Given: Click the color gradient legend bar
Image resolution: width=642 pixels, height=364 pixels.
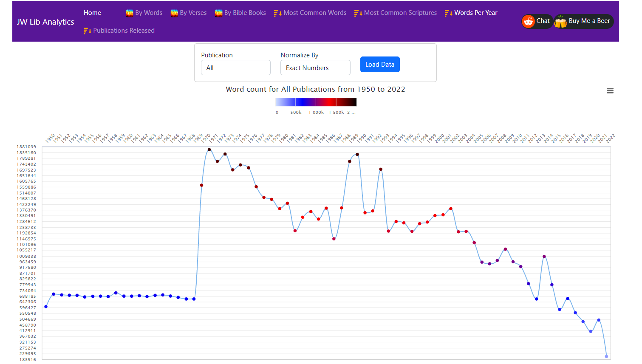Looking at the screenshot, I should click(x=316, y=102).
